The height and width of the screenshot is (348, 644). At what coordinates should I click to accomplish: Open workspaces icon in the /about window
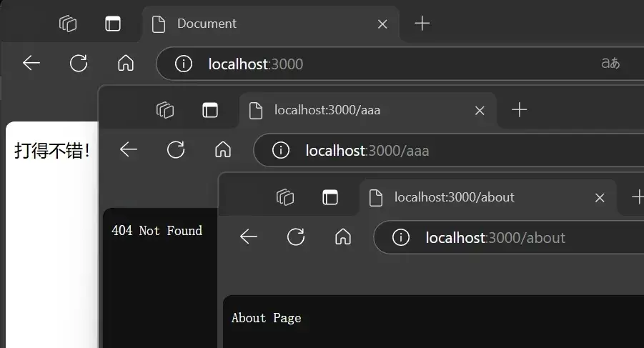tap(285, 197)
